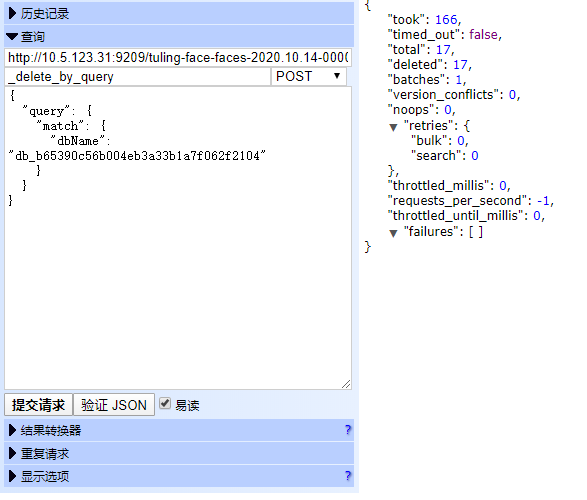Click the "version_conflicts" key in the result
Image resolution: width=587 pixels, height=500 pixels.
443,94
